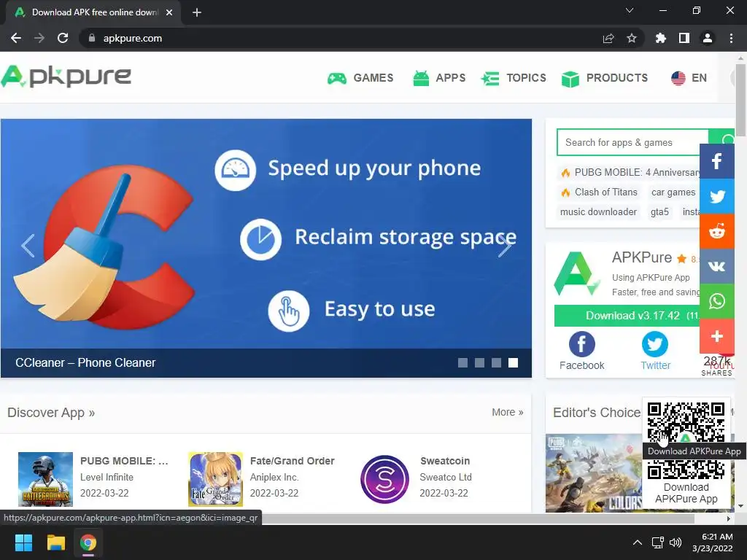Open the APPS menu
The image size is (747, 560).
point(438,77)
